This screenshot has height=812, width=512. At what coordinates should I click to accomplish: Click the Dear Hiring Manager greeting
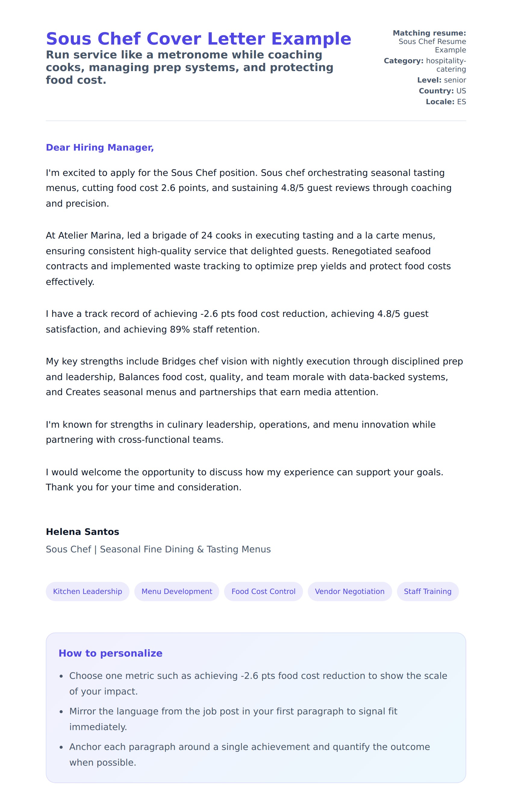pos(100,147)
